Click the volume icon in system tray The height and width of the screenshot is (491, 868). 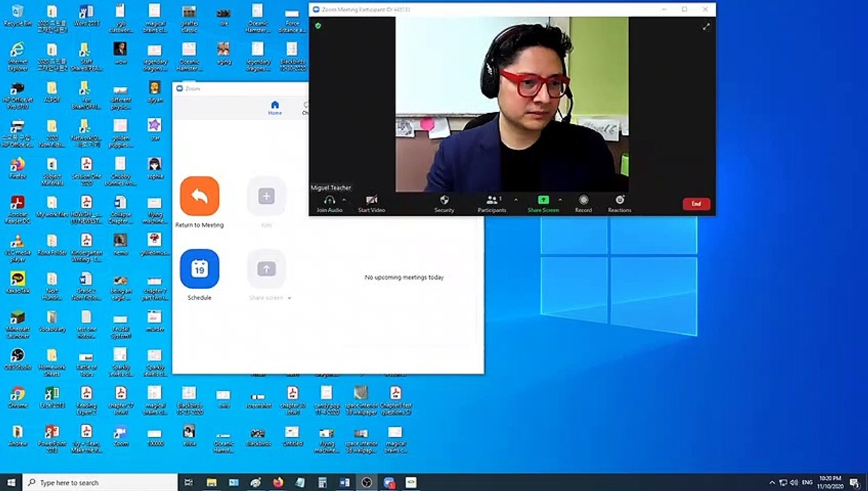794,482
